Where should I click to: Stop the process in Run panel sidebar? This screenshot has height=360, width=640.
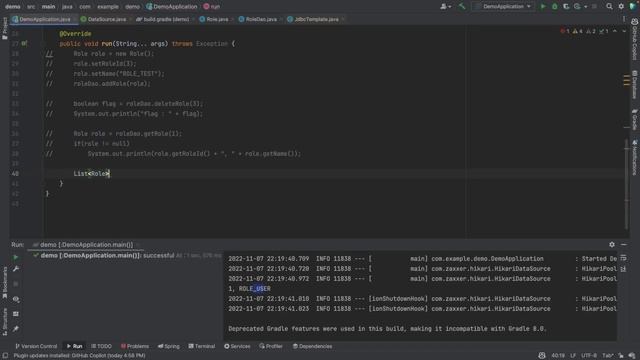coord(16,284)
